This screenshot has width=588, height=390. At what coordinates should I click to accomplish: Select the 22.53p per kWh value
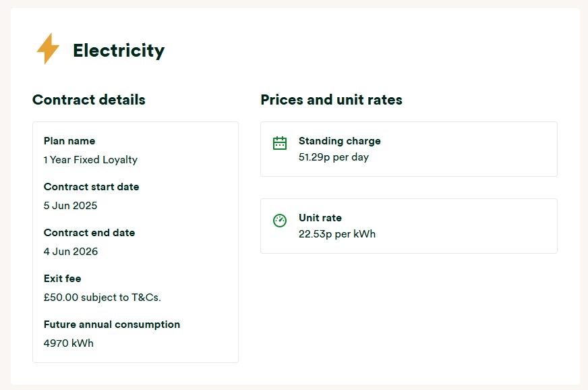point(337,234)
